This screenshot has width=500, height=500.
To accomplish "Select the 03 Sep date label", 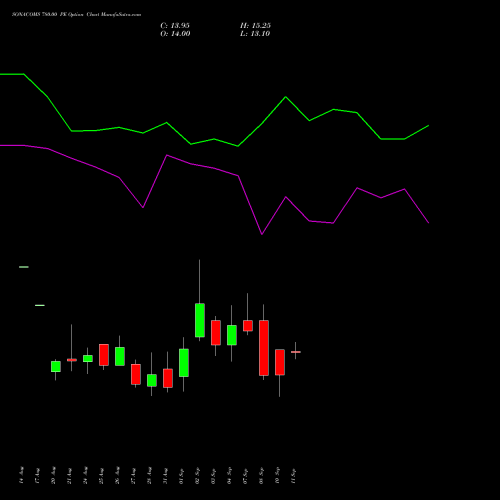I will click(x=214, y=476).
